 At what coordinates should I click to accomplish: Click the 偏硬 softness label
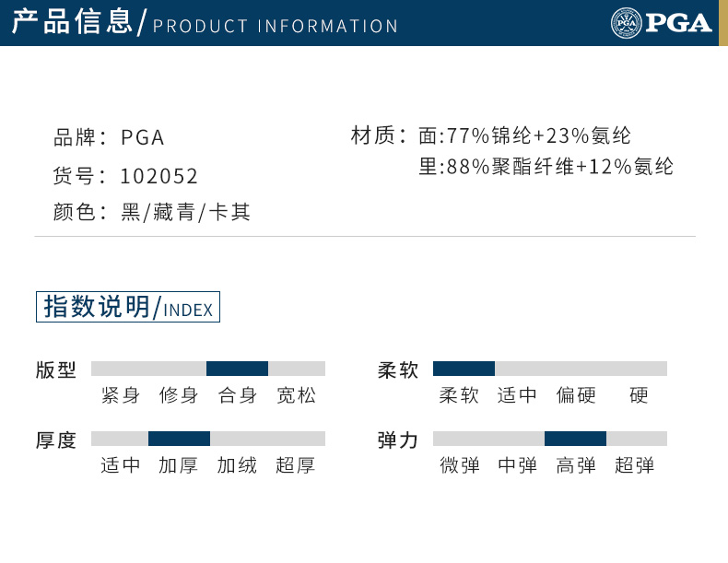pyautogui.click(x=576, y=395)
